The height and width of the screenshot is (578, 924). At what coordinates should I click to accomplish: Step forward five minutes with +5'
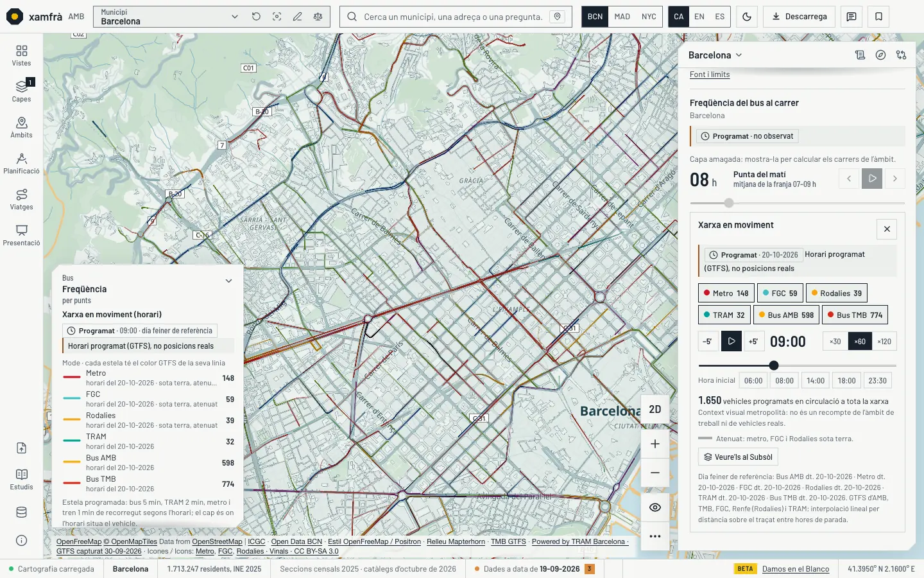tap(753, 342)
